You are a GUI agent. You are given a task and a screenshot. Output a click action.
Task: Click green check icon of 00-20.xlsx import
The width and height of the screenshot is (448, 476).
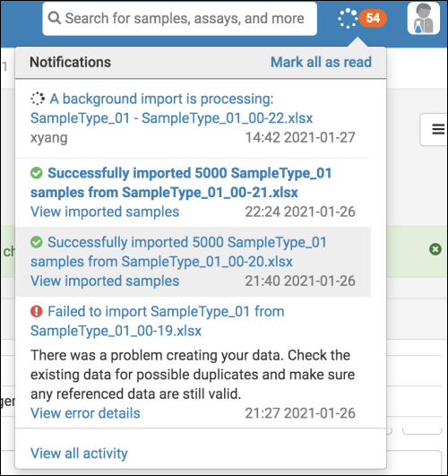37,242
